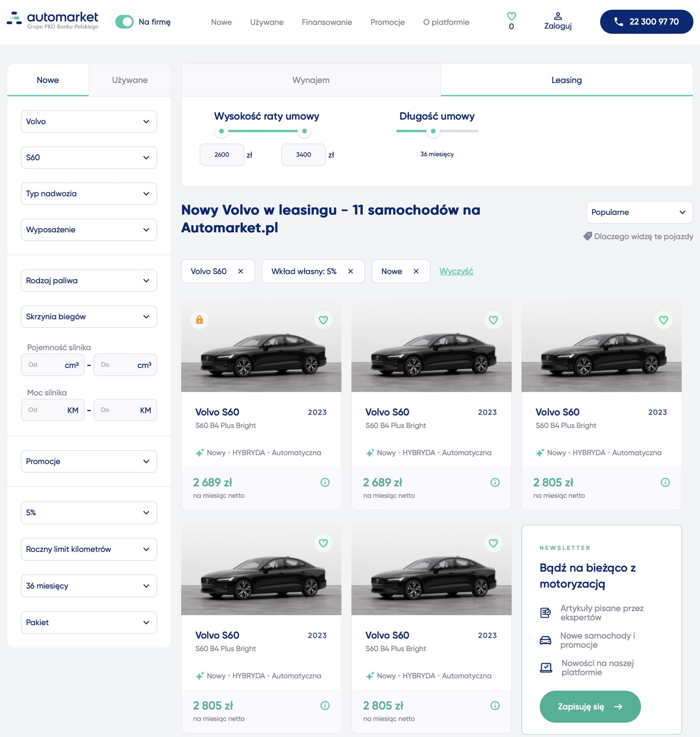The width and height of the screenshot is (700, 737).
Task: Open the Skrzynia biegów dropdown
Action: (x=89, y=317)
